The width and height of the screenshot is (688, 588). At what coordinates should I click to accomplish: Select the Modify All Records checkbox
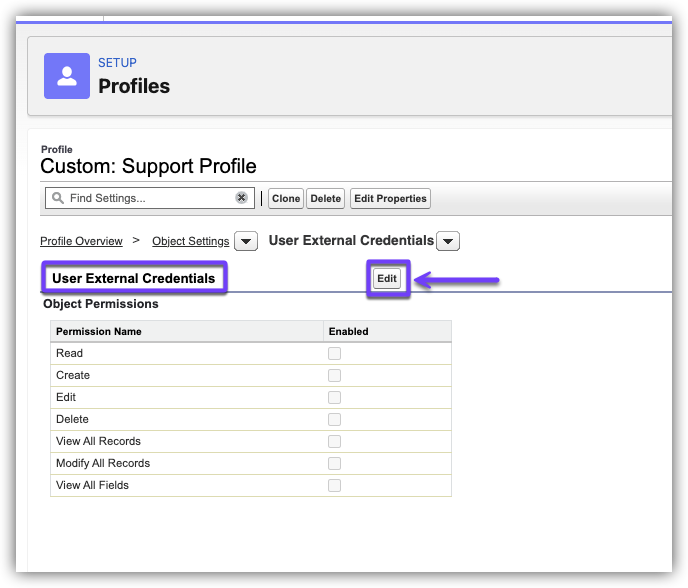pyautogui.click(x=335, y=463)
